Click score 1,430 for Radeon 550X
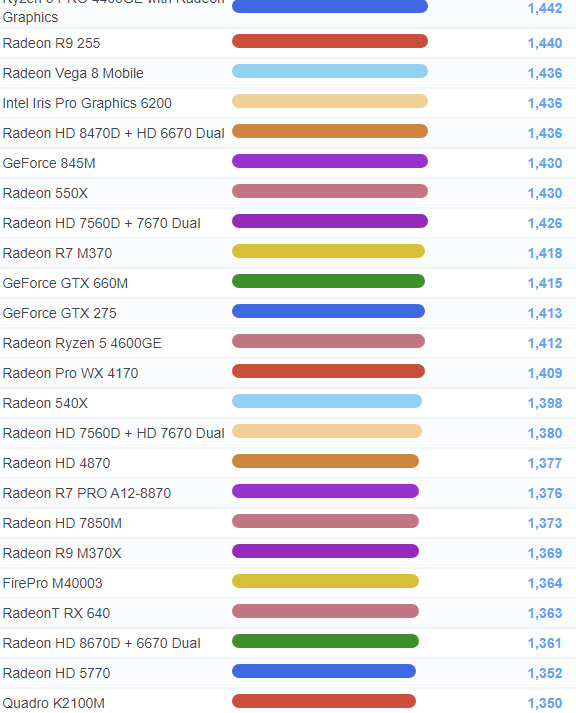The height and width of the screenshot is (713, 576). (545, 193)
